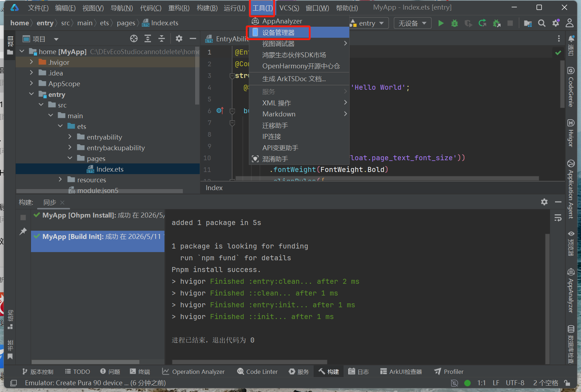Click the project tree horizontal scrollbar
The width and height of the screenshot is (581, 392).
pyautogui.click(x=100, y=191)
